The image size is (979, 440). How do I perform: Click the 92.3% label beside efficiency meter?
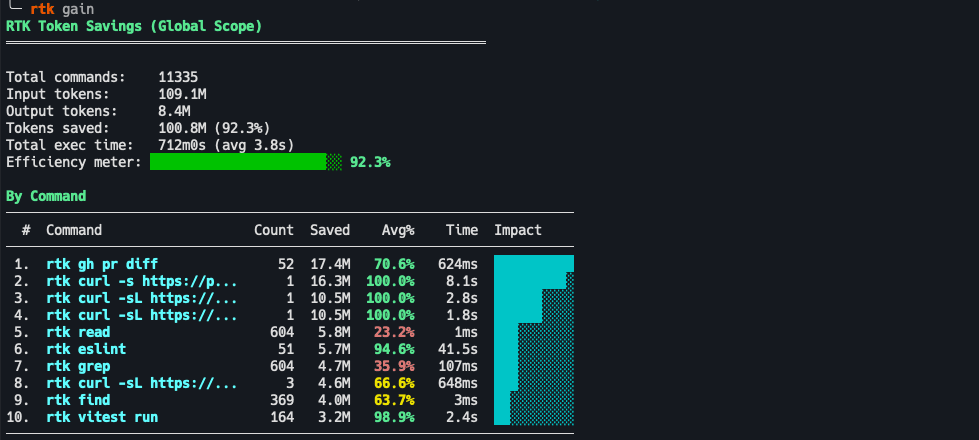370,162
